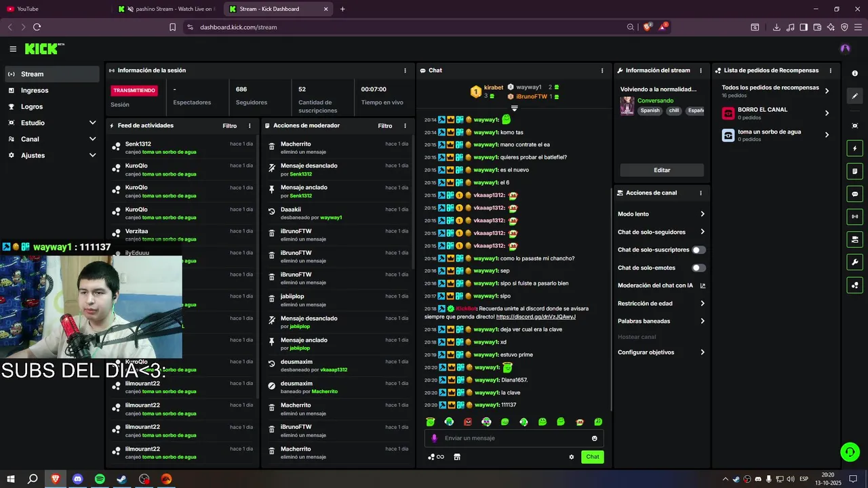The width and height of the screenshot is (868, 488).
Task: Open Acciones de moderador three-dot options menu
Action: 405,126
